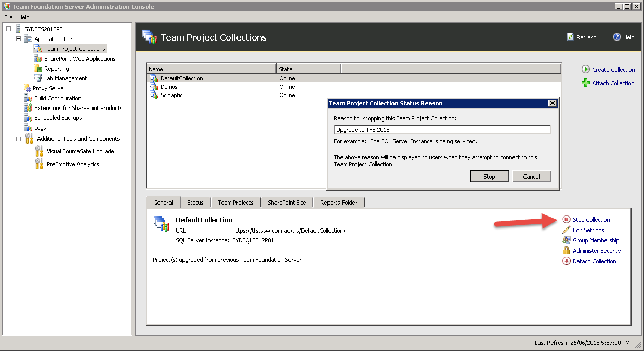Screen dimensions: 644x351
Task: Open Help via the question mark icon
Action: click(617, 37)
